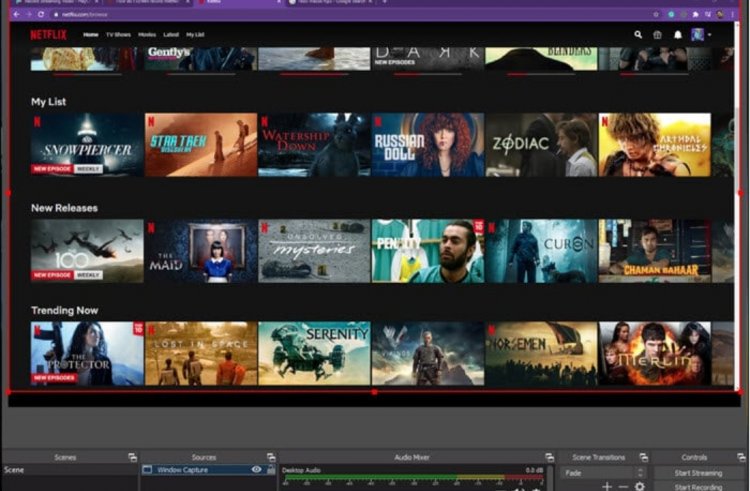The image size is (750, 491).
Task: Select The Maid thumbnail
Action: tap(201, 251)
